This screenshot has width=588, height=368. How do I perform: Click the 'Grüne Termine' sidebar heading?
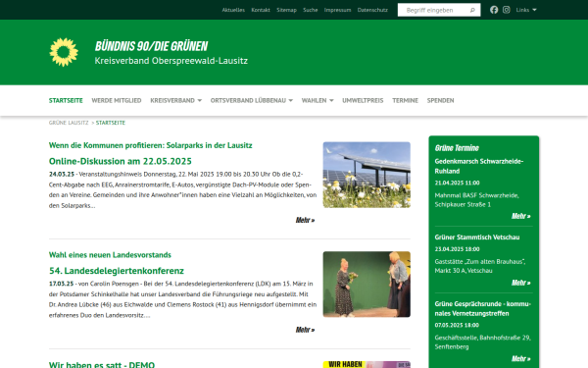point(457,148)
